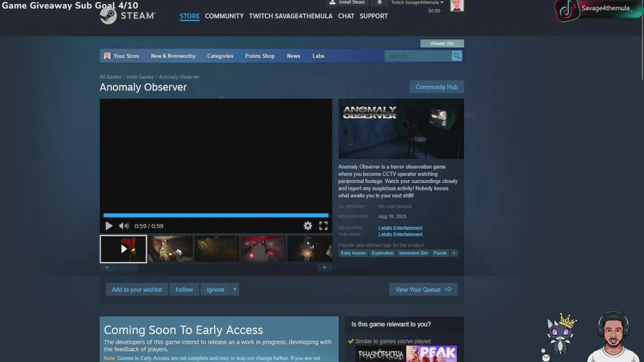Expand more tags plus button
This screenshot has height=362, width=644.
pos(454,253)
